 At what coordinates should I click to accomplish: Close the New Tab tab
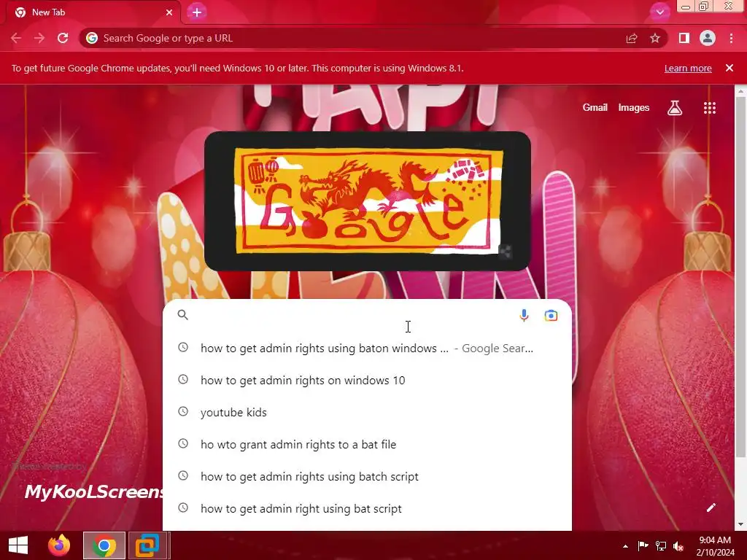(x=169, y=12)
